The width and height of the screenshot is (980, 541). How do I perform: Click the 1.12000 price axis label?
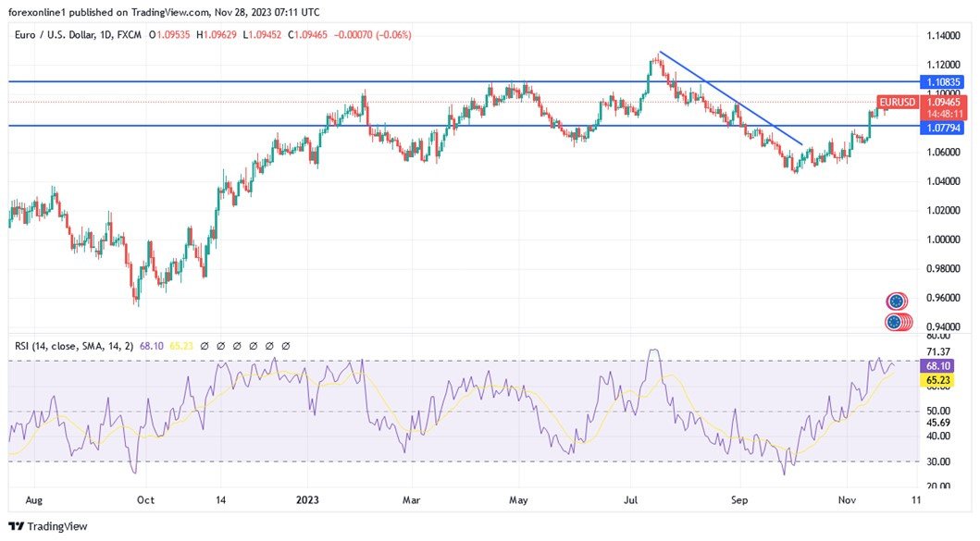(x=942, y=65)
